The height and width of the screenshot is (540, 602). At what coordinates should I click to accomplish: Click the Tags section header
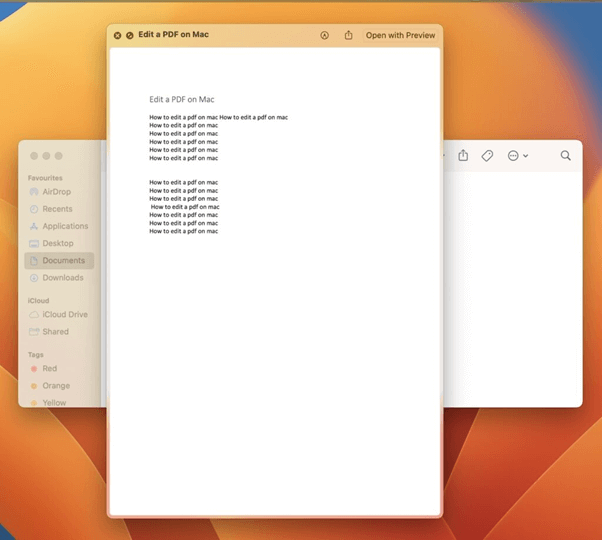(x=36, y=355)
